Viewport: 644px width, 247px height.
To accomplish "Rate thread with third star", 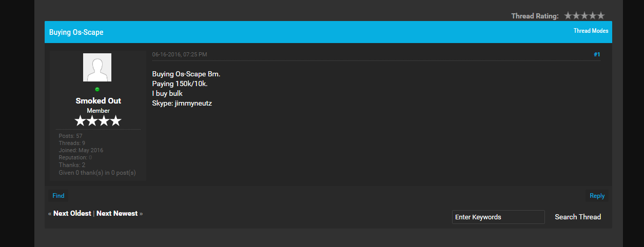I will coord(584,16).
